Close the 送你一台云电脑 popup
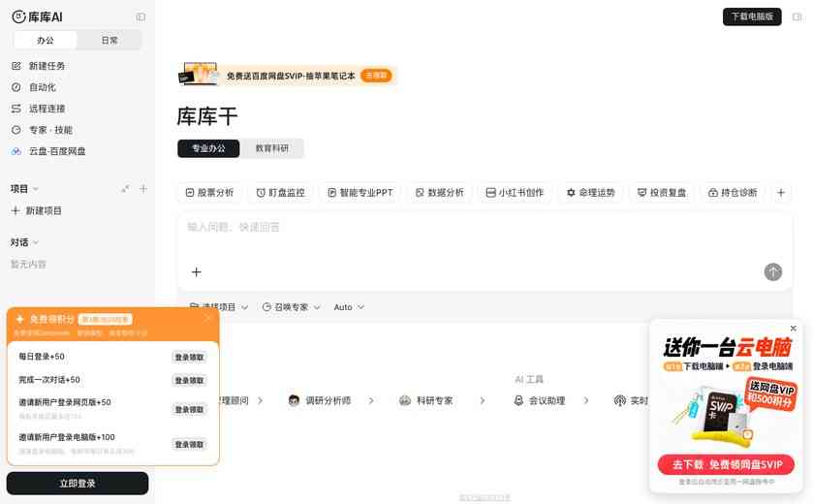Image resolution: width=814 pixels, height=504 pixels. pyautogui.click(x=794, y=328)
